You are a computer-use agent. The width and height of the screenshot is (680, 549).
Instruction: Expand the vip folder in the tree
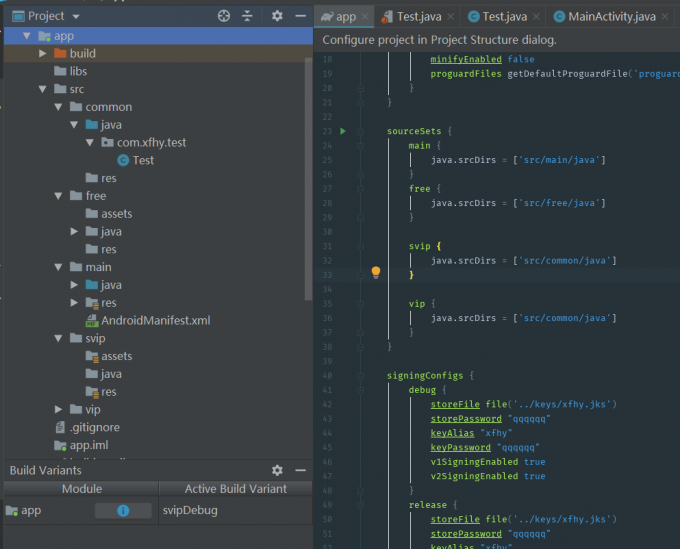[59, 409]
